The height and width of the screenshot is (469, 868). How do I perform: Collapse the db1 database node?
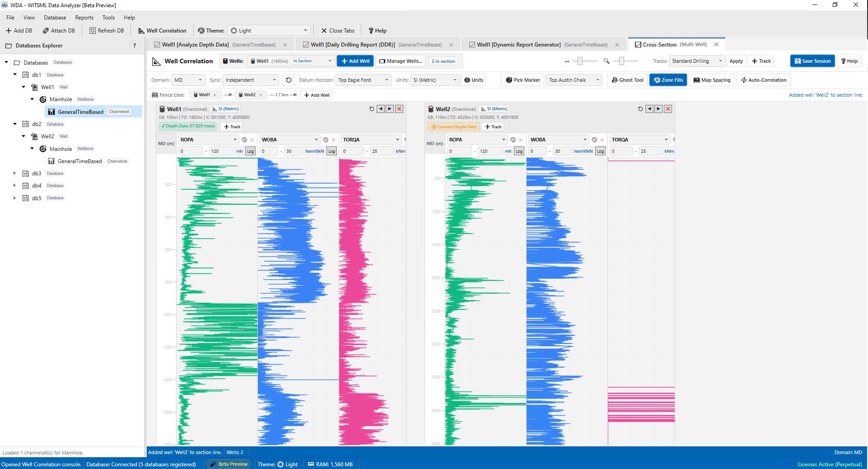(x=14, y=75)
